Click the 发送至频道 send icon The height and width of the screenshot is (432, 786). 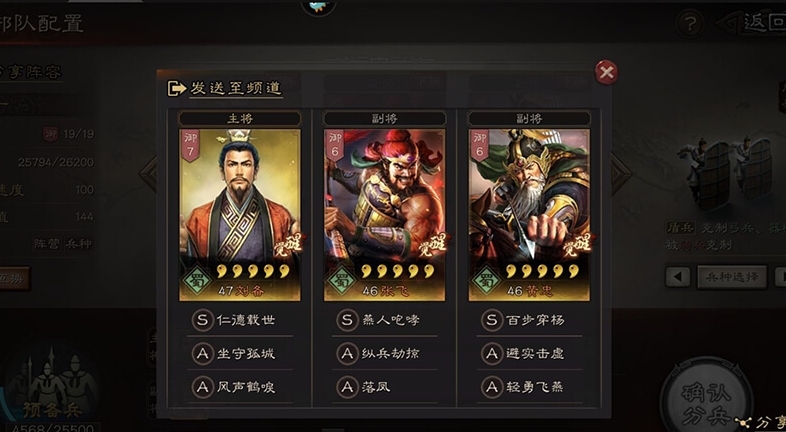point(176,89)
